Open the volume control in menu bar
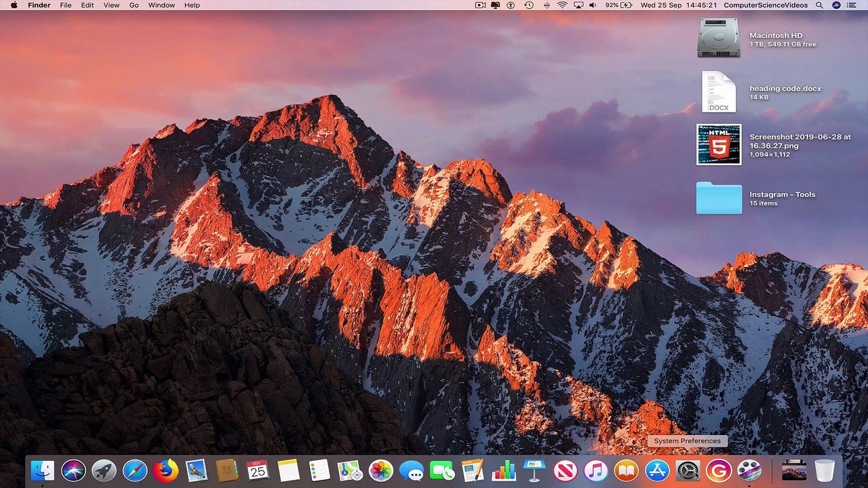868x488 pixels. click(593, 5)
